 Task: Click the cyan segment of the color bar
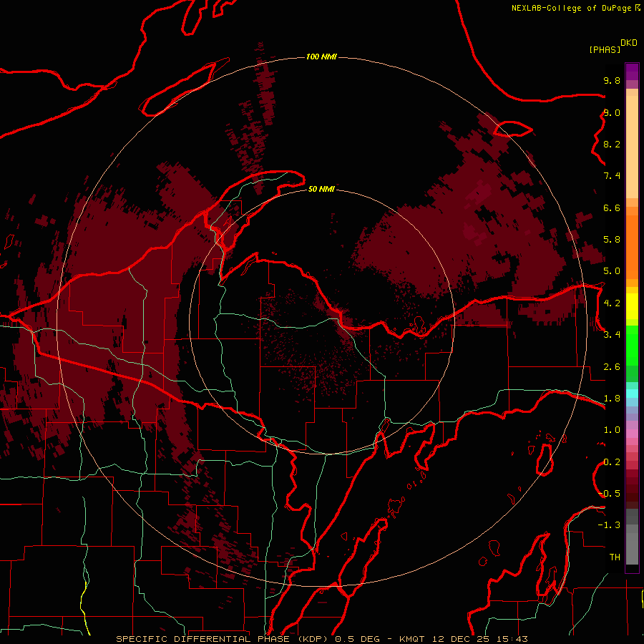point(632,394)
